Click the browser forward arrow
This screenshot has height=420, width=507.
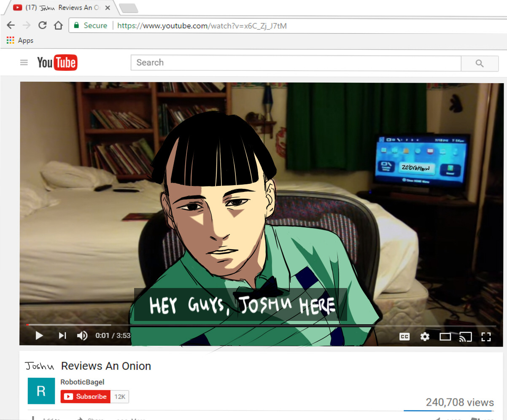click(27, 26)
